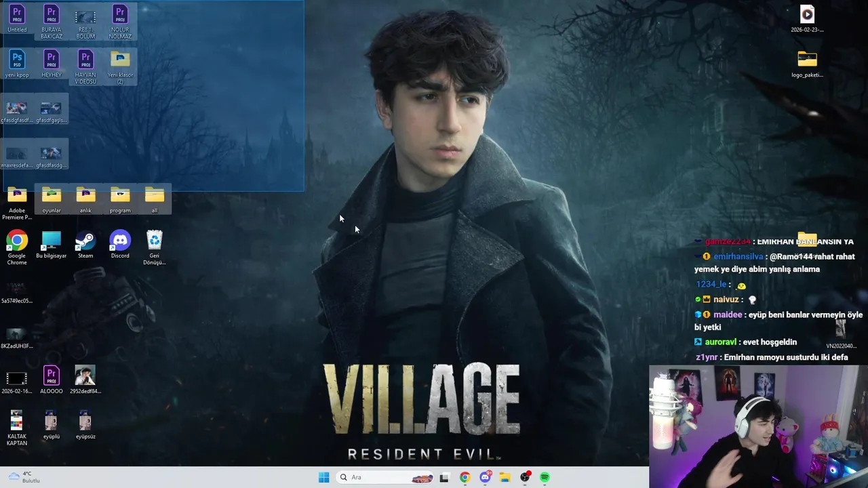Select the Yeni klasör (2) folder
This screenshot has width=868, height=488.
[x=120, y=67]
